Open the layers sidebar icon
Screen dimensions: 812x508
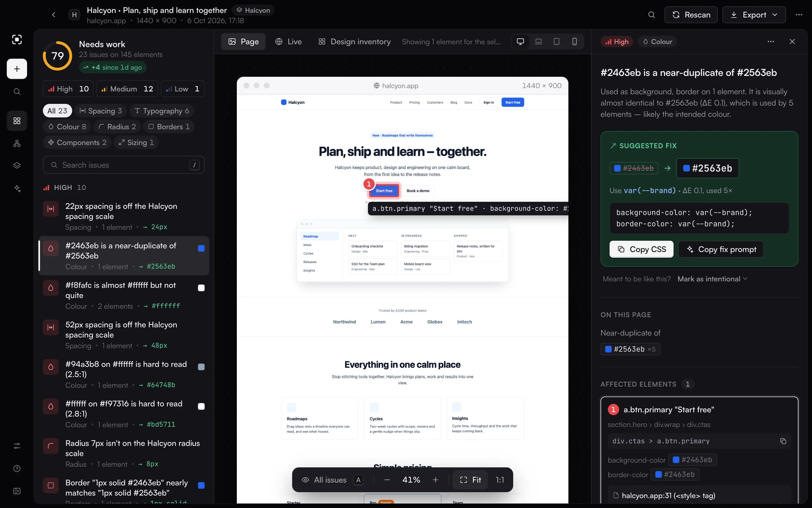tap(17, 165)
